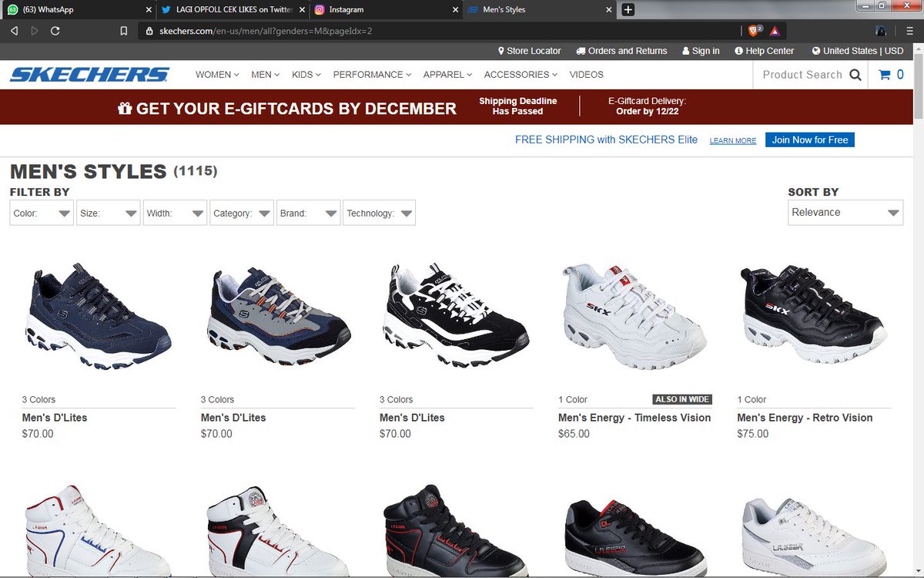Open the Brand filter dropdown
This screenshot has width=924, height=578.
(308, 213)
